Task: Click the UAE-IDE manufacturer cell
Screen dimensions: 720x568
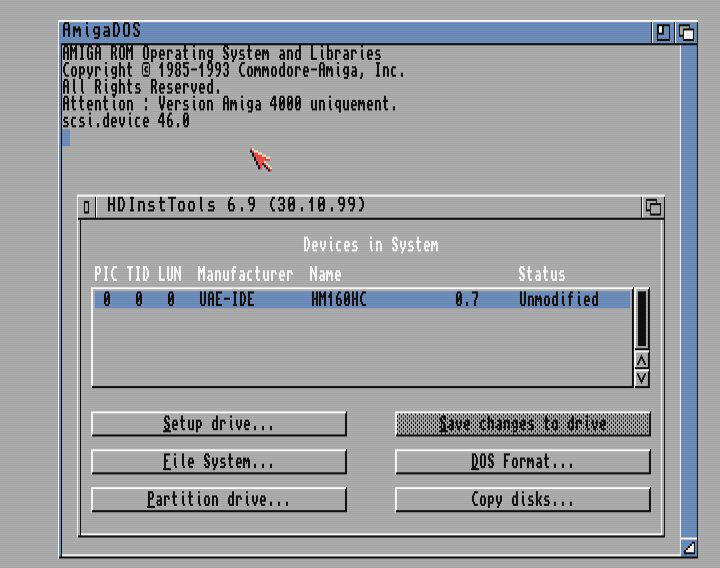Action: click(226, 299)
